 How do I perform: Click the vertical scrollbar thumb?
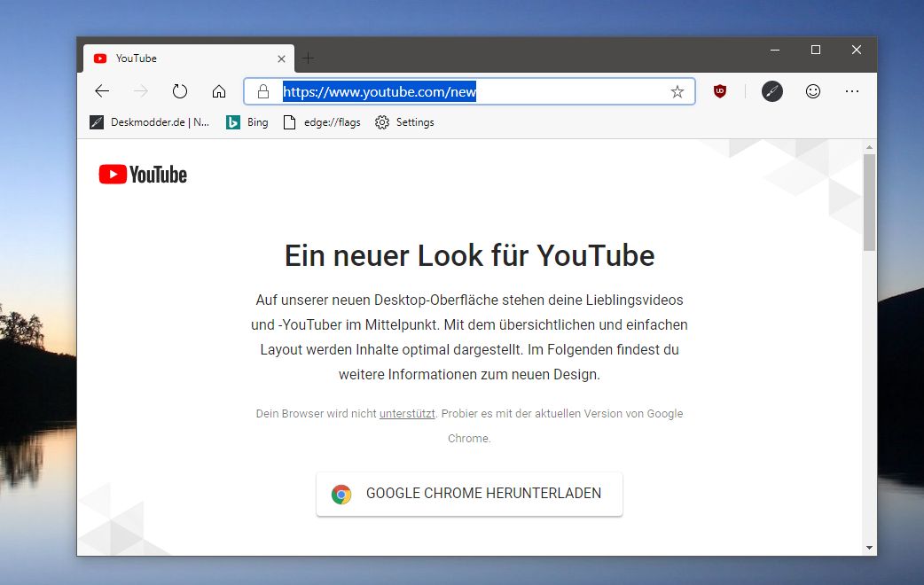[869, 202]
